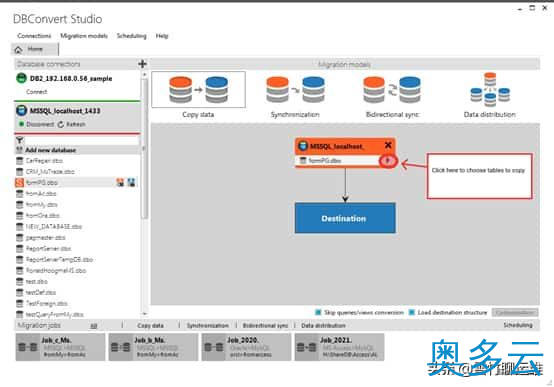Open the Migration models menu
554x387 pixels.
point(84,36)
